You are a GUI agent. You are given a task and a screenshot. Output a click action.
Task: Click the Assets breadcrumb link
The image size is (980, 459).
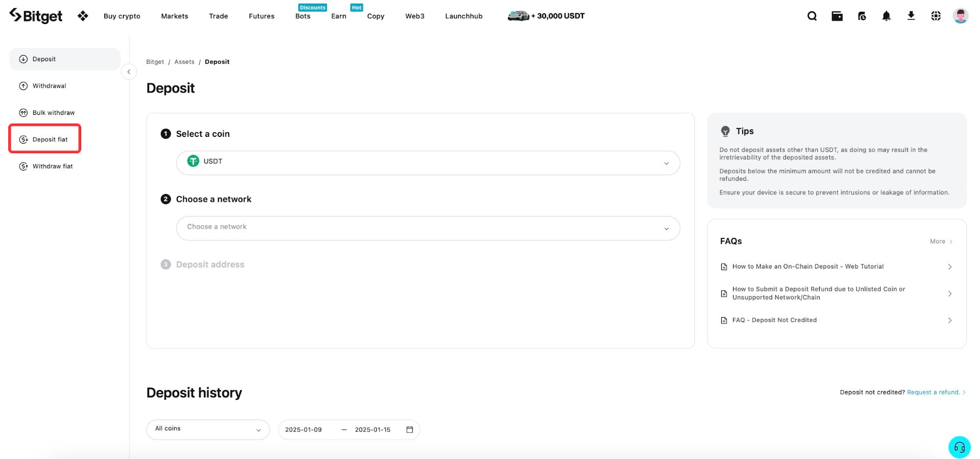184,62
